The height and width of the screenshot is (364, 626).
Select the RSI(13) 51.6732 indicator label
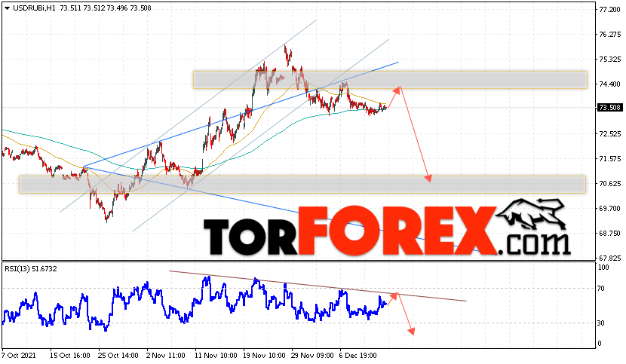point(31,269)
